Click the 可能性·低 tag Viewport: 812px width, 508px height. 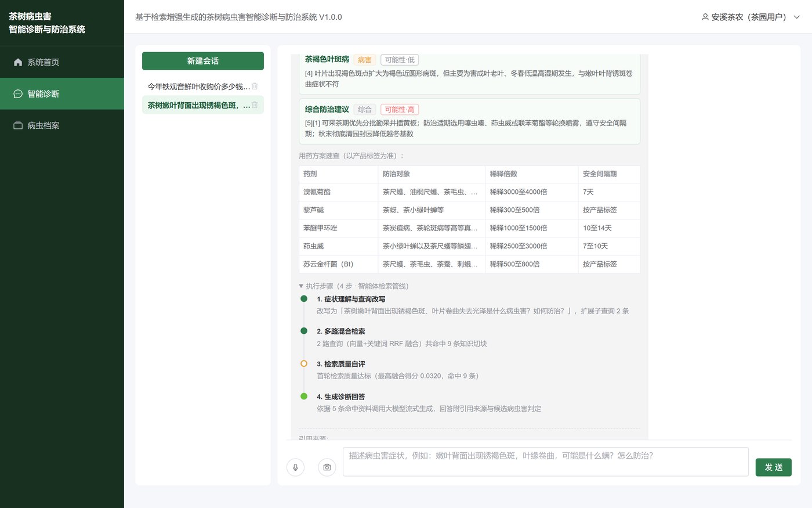400,60
